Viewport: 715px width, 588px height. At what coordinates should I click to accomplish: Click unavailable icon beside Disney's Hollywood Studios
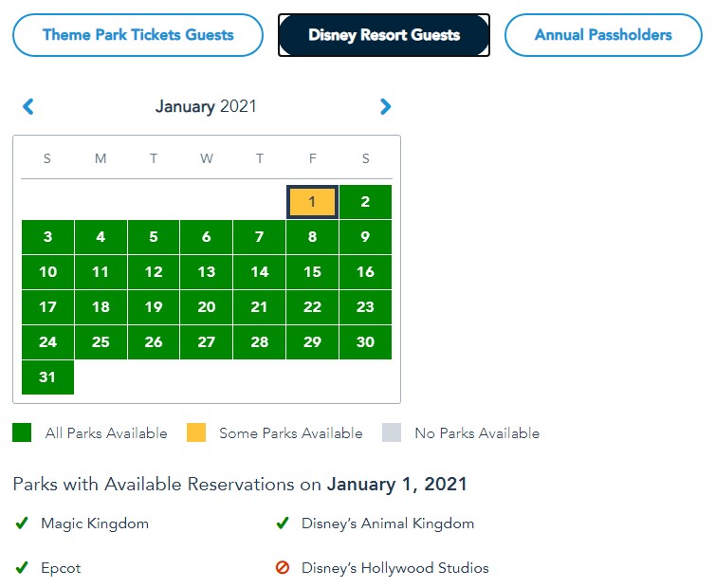(282, 568)
